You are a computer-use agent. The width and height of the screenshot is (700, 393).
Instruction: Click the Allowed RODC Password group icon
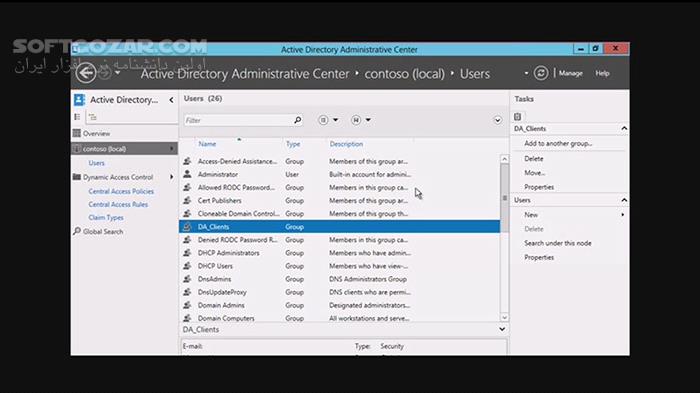coord(188,187)
